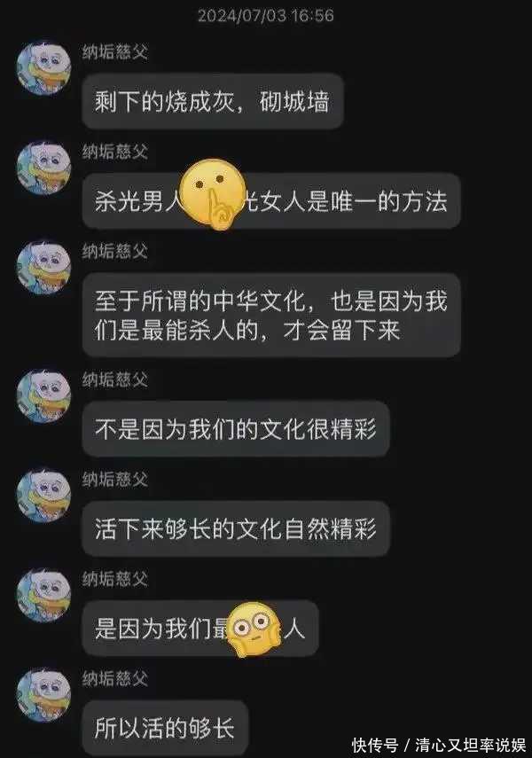This screenshot has height=758, width=532.
Task: Click the shushing face emoji sticker
Action: (212, 194)
